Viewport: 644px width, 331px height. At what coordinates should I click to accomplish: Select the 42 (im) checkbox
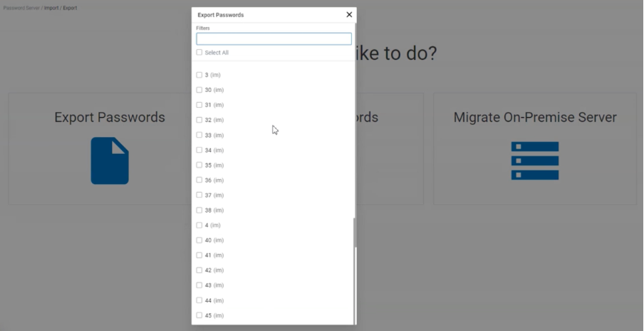pyautogui.click(x=199, y=270)
